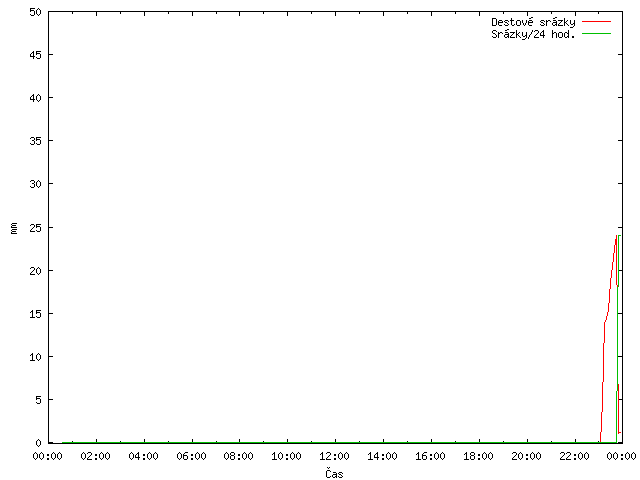
Task: Click the 04:00 time label
Action: click(x=143, y=456)
